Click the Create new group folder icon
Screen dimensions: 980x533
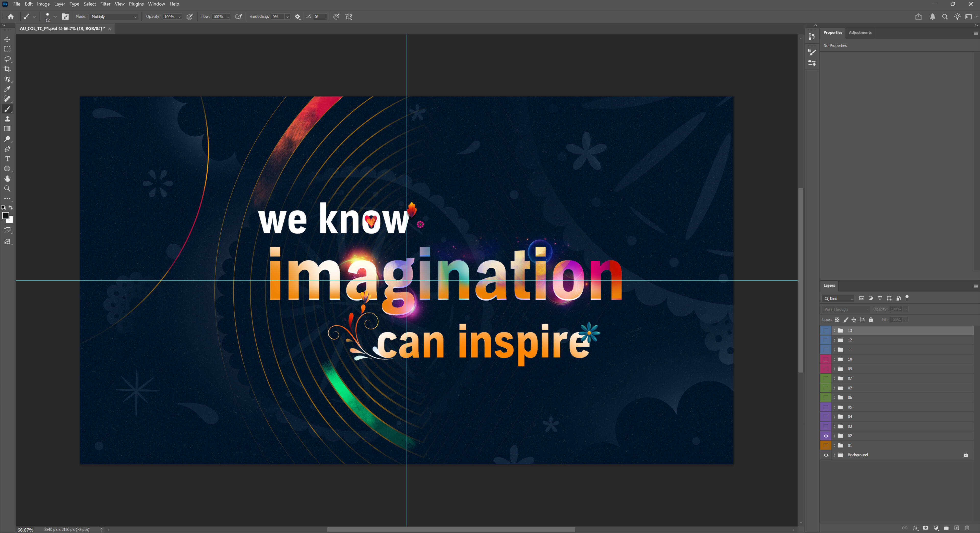pos(946,528)
